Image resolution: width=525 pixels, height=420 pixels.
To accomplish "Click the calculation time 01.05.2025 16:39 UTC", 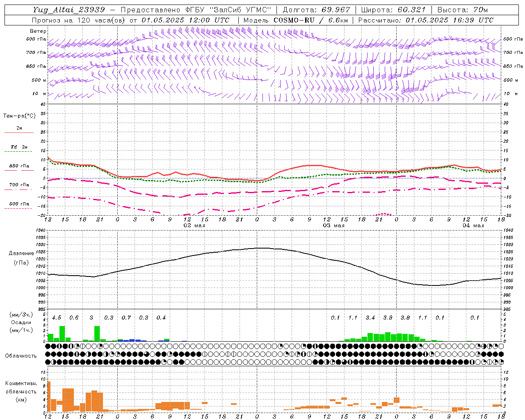I will pyautogui.click(x=450, y=20).
